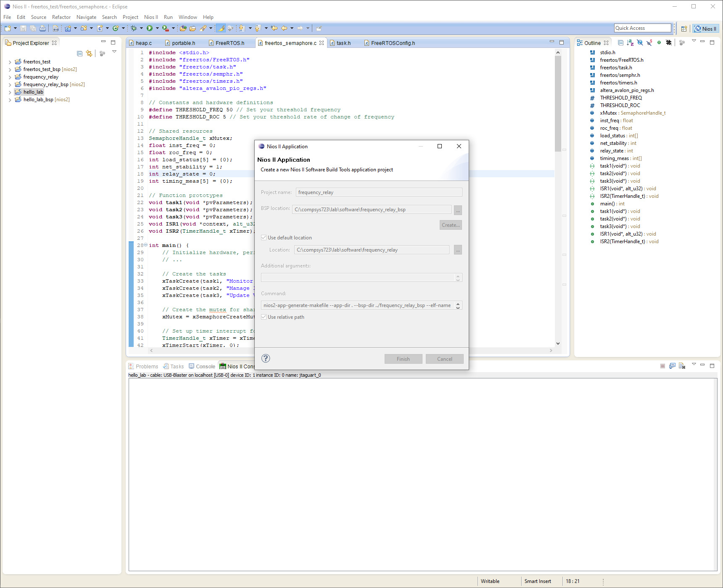Click the Previous Annotation arrow icon
This screenshot has height=588, width=723.
pyautogui.click(x=258, y=28)
